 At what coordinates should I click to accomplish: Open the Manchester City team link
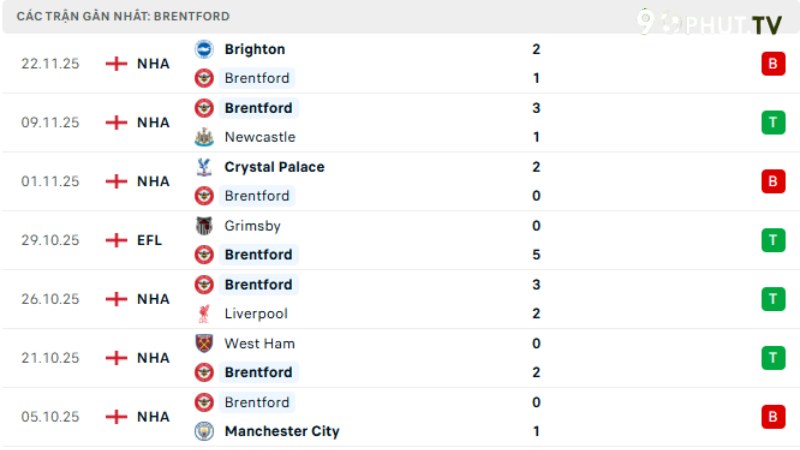coord(282,431)
